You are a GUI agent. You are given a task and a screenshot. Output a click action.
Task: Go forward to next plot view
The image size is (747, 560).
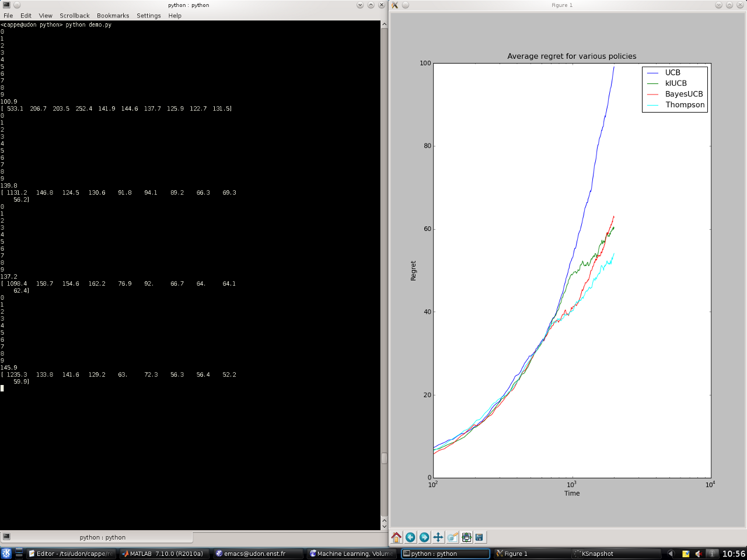tap(424, 537)
